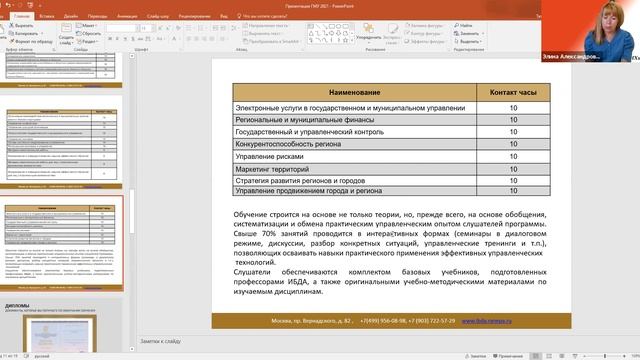
Task: Select the star shape in shapes gallery
Action: point(345,40)
